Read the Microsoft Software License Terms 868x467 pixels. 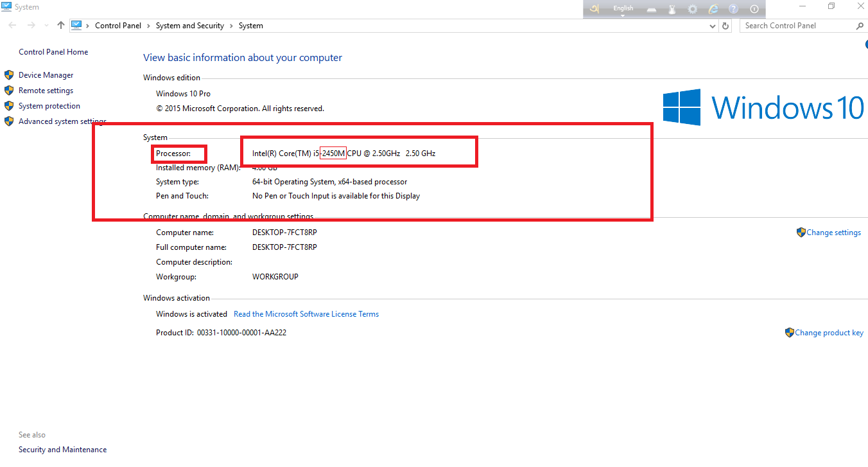click(306, 314)
